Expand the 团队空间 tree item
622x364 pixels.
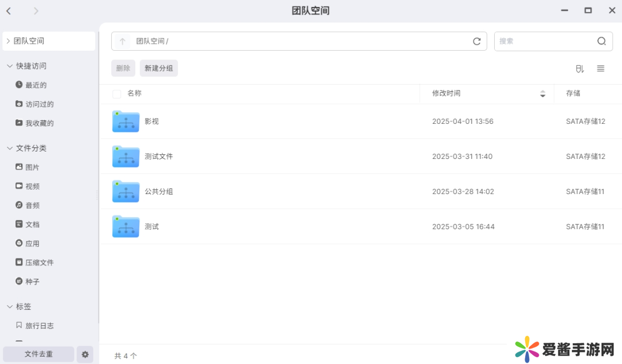8,41
